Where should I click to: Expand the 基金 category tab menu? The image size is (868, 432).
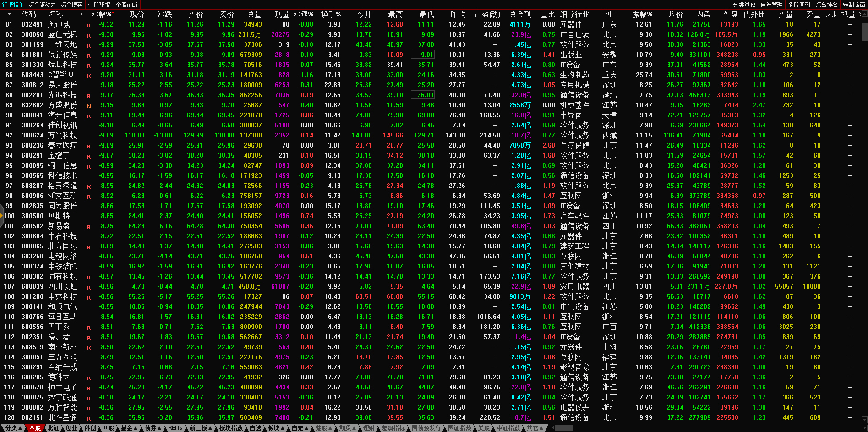(129, 428)
